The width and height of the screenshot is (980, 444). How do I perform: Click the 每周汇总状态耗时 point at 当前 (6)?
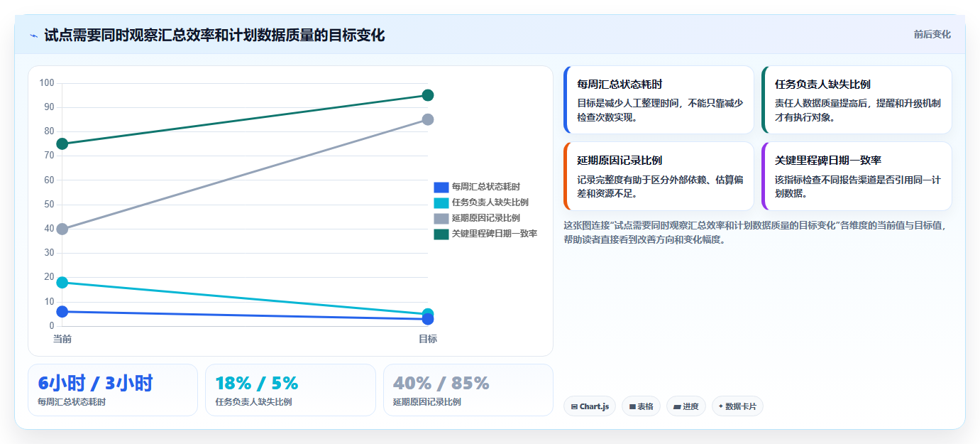pyautogui.click(x=62, y=311)
